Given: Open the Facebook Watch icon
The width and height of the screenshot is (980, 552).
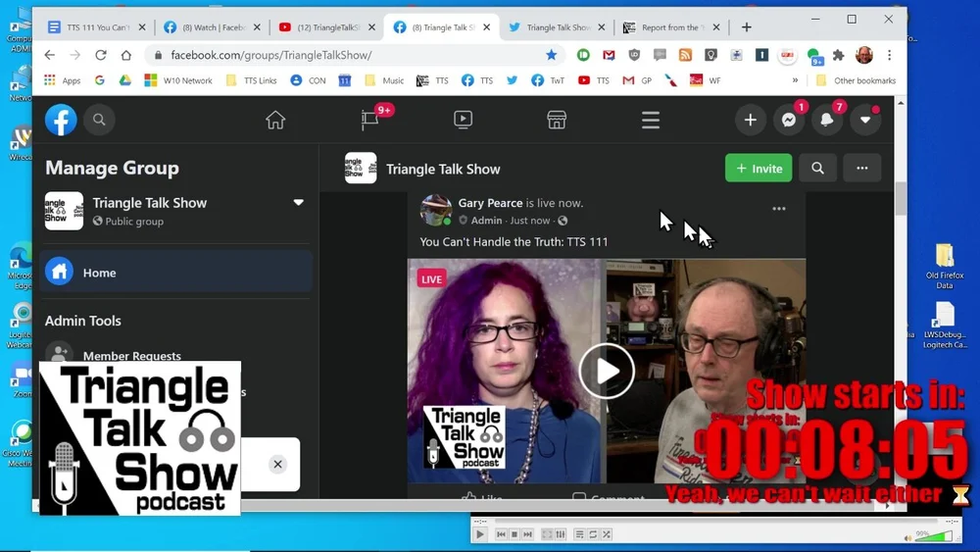Looking at the screenshot, I should tap(464, 120).
